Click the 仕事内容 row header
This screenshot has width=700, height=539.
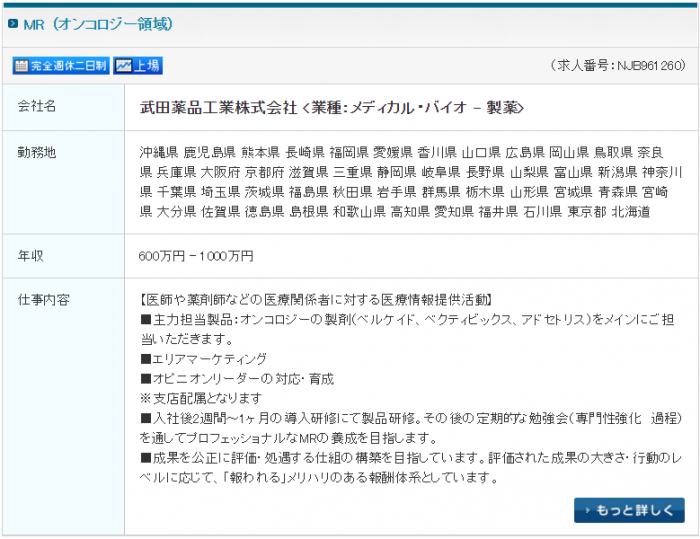(x=43, y=299)
